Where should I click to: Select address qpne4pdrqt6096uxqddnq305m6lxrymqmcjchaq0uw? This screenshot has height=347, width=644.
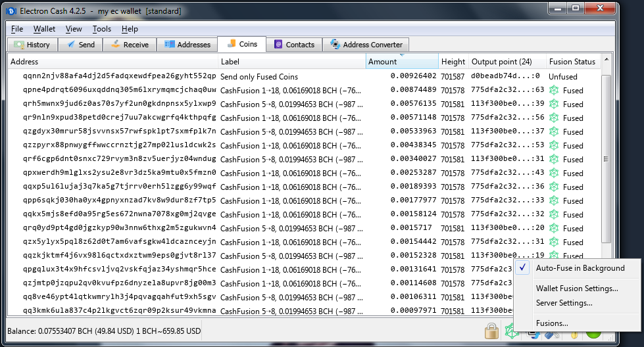[x=120, y=90]
